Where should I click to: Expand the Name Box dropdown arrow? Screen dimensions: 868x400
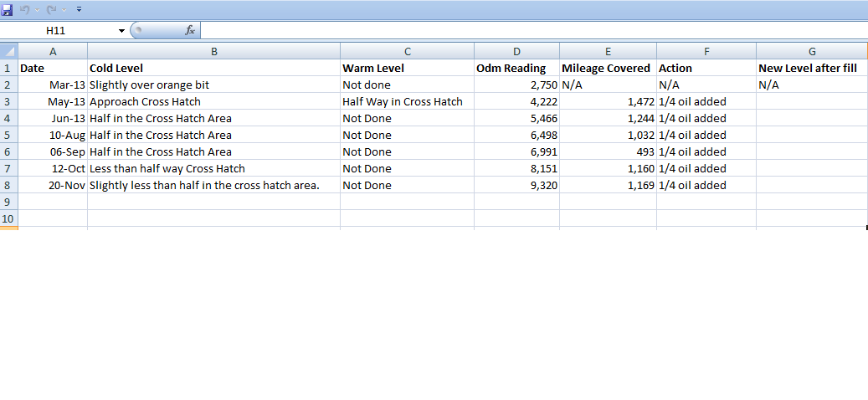121,31
